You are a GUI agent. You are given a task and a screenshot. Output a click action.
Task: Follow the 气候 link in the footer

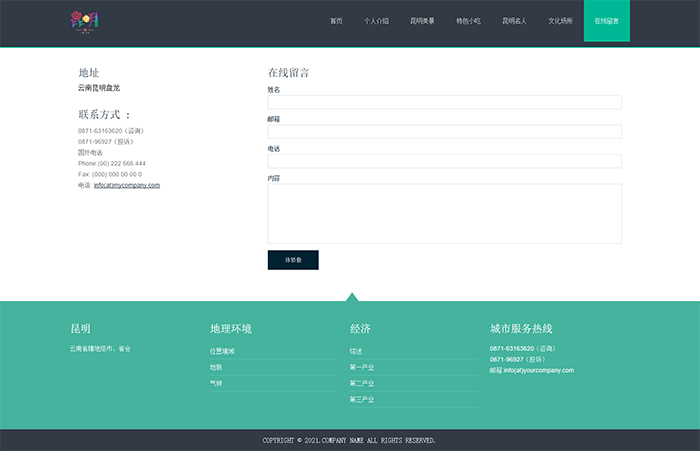(216, 383)
